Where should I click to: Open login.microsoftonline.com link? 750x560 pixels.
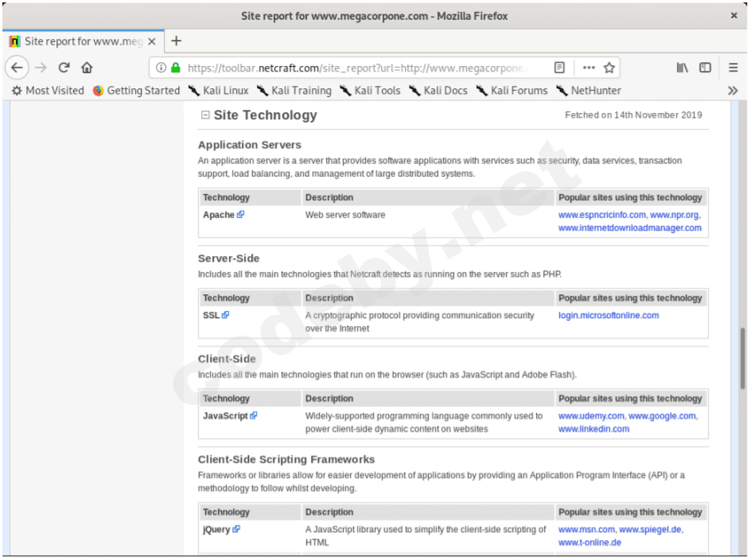608,316
